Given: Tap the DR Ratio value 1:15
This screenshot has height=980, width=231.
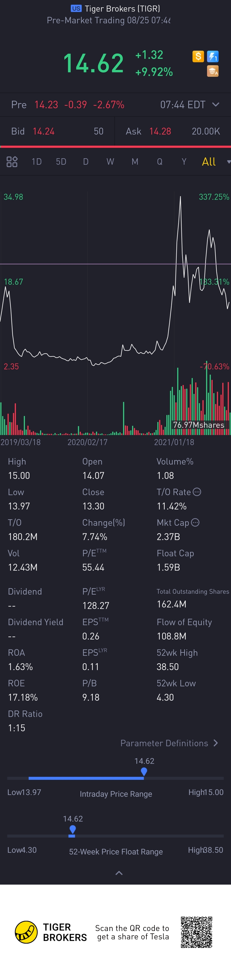Looking at the screenshot, I should [x=17, y=728].
